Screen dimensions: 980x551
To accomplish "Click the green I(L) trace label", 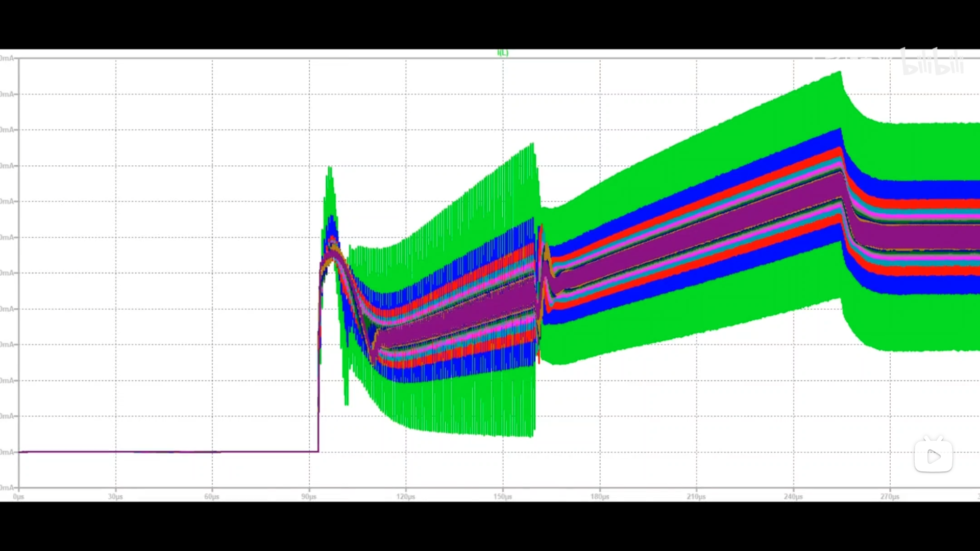I will [x=503, y=53].
